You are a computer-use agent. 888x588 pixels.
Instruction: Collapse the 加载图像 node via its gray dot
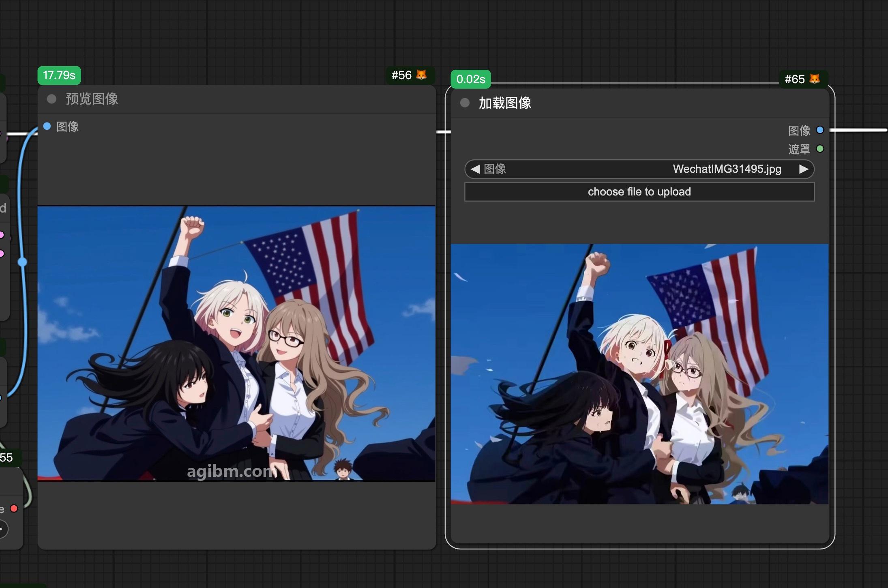coord(465,103)
